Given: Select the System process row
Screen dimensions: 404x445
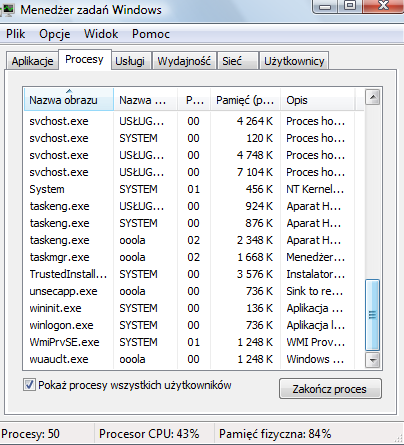Looking at the screenshot, I should [x=193, y=189].
